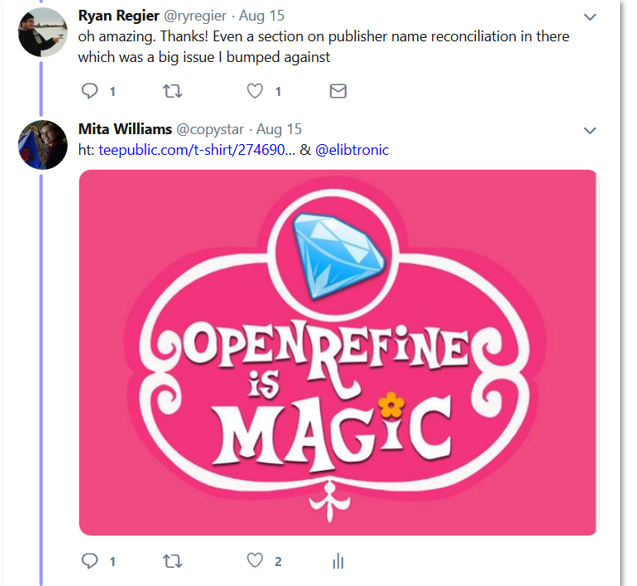Open the @copystar handle

(x=210, y=129)
